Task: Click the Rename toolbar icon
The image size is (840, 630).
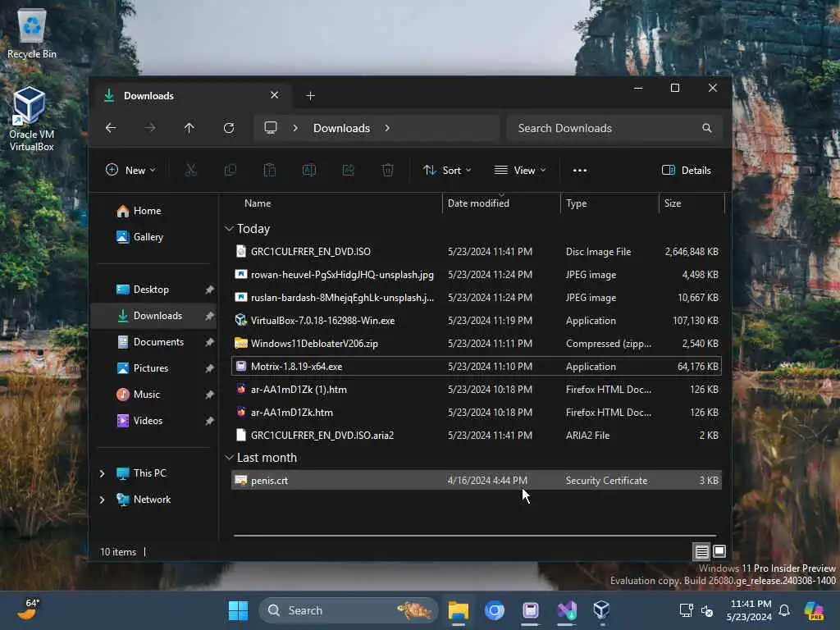Action: coord(309,171)
